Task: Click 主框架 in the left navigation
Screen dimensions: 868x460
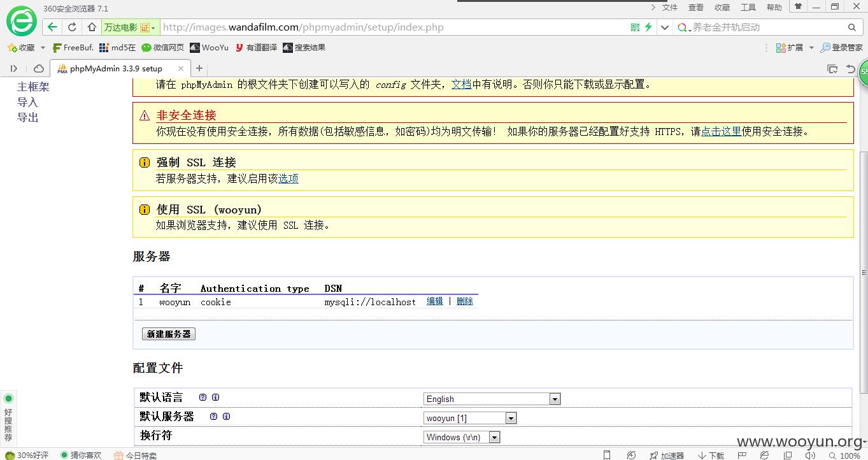Action: pos(33,87)
